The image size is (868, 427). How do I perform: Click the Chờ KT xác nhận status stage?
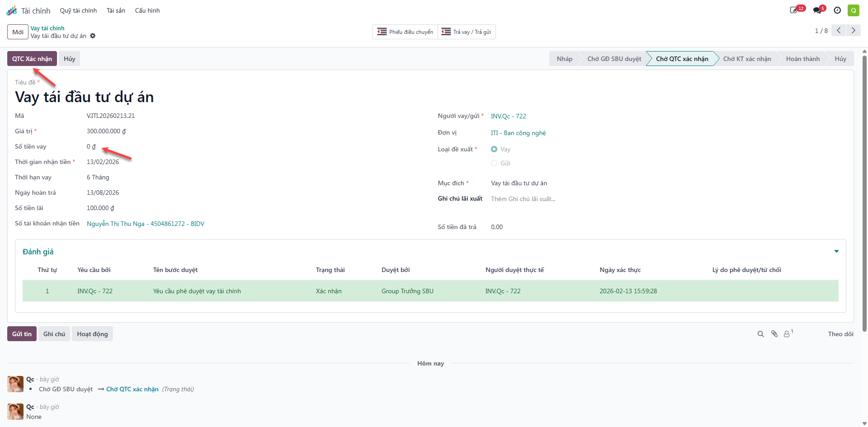tap(747, 59)
